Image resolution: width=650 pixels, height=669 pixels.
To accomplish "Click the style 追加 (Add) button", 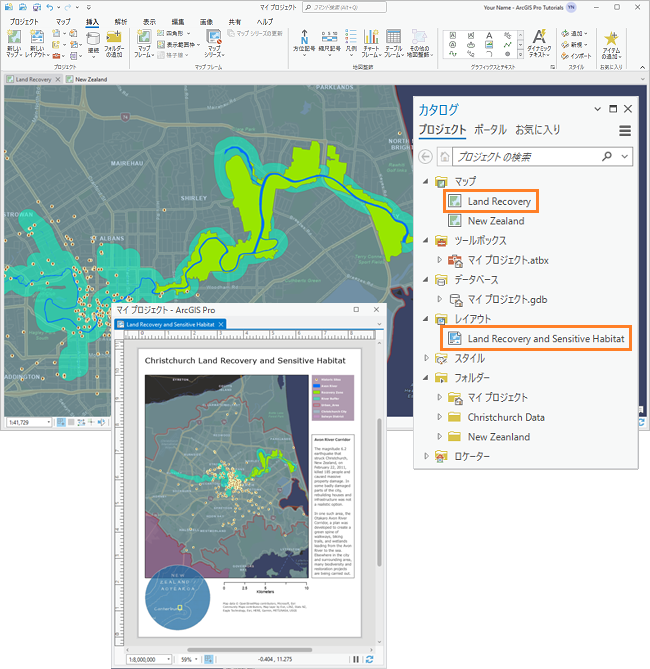I will click(x=574, y=33).
